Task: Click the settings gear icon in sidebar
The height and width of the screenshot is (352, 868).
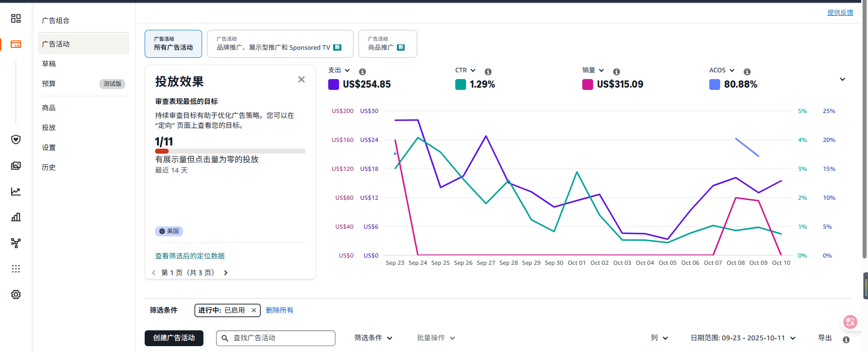Action: click(16, 295)
